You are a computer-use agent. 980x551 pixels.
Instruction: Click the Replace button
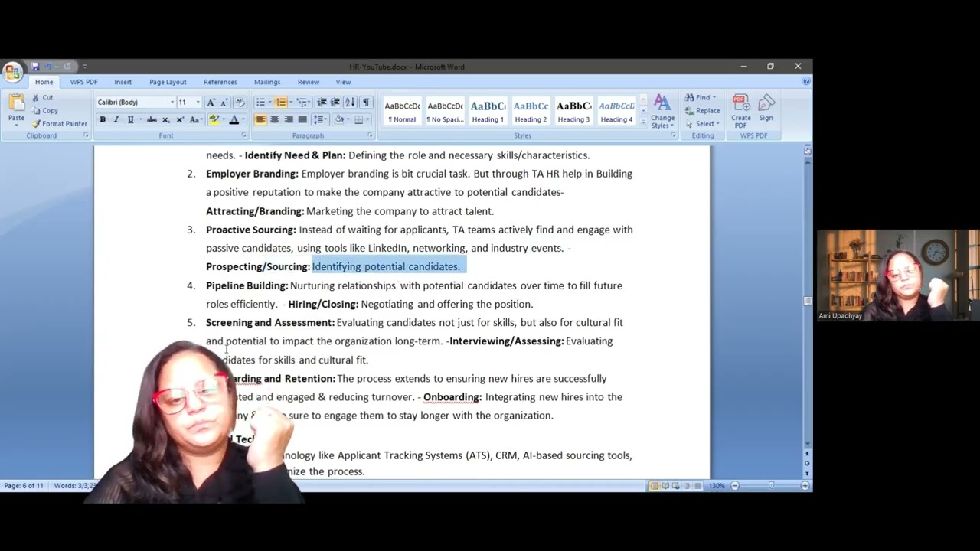coord(702,111)
